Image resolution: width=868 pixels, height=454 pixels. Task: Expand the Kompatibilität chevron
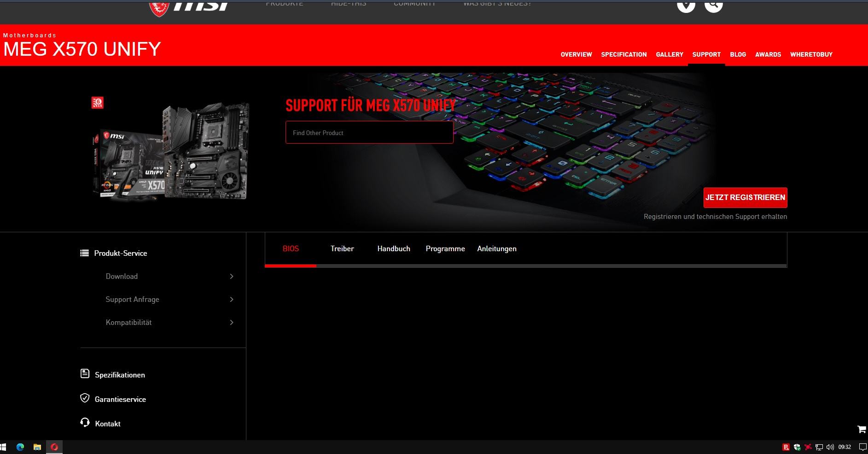pos(232,322)
